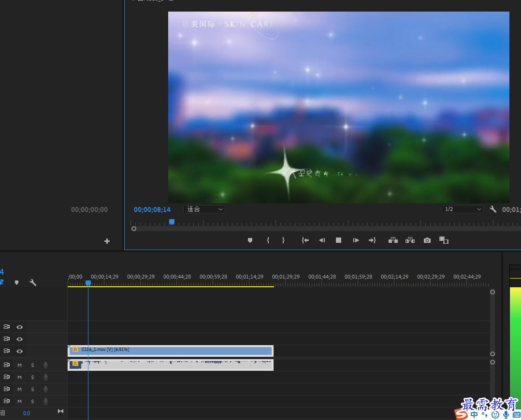Toggle the timeline add-marker icon
This screenshot has height=420, width=521.
click(x=16, y=282)
